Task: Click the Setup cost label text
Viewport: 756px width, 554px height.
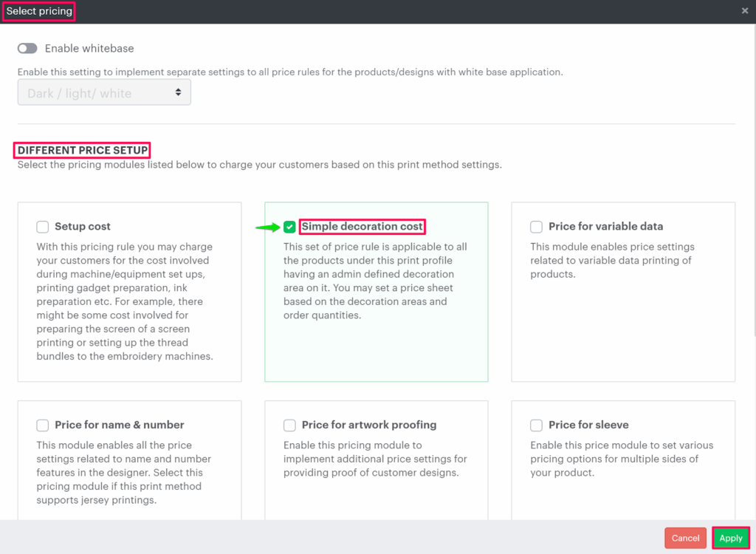Action: click(83, 227)
